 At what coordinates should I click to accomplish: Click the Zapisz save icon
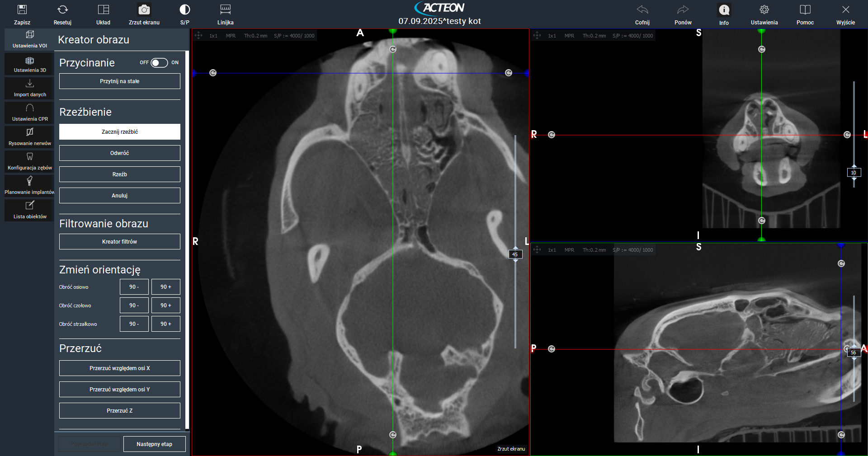(x=22, y=10)
